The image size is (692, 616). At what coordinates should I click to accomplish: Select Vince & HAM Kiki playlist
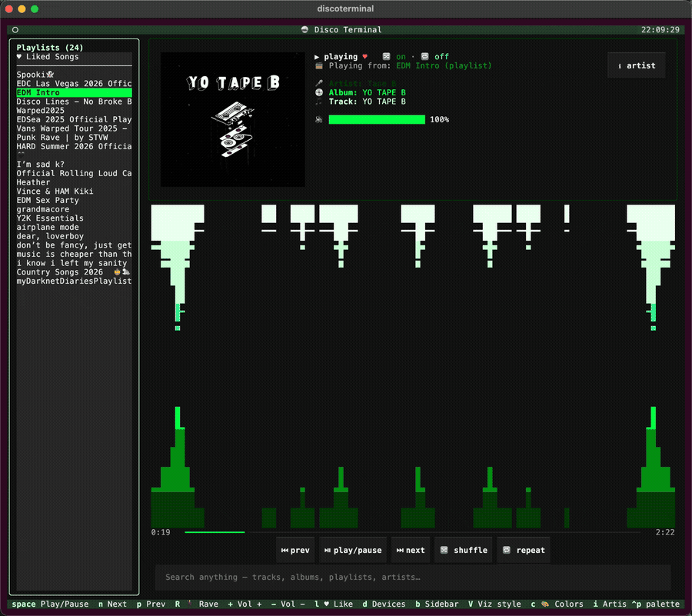tap(74, 191)
